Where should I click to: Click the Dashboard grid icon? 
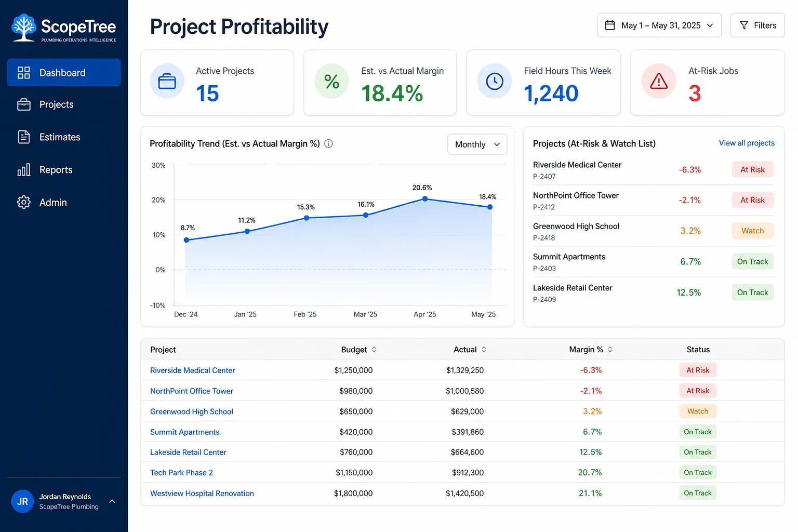(23, 73)
